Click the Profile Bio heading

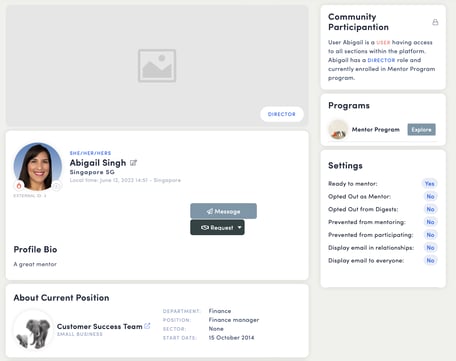[35, 249]
